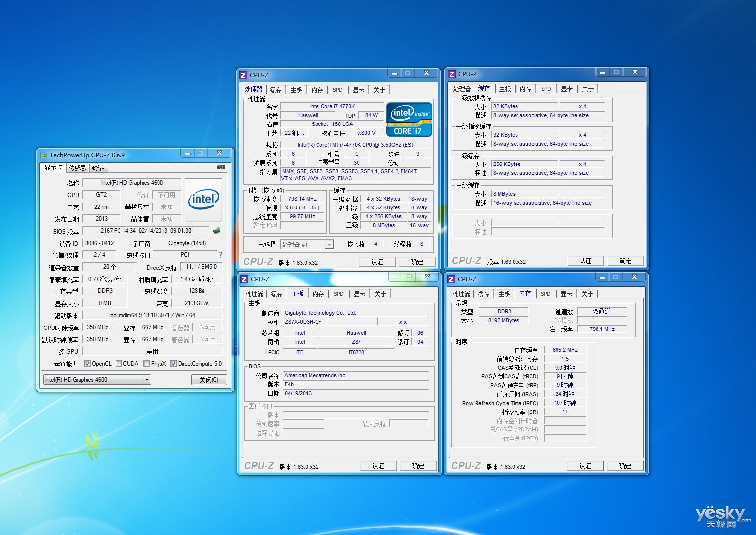756x535 pixels.
Task: Open 主板 tab in CPU-Z processor window
Action: click(297, 90)
